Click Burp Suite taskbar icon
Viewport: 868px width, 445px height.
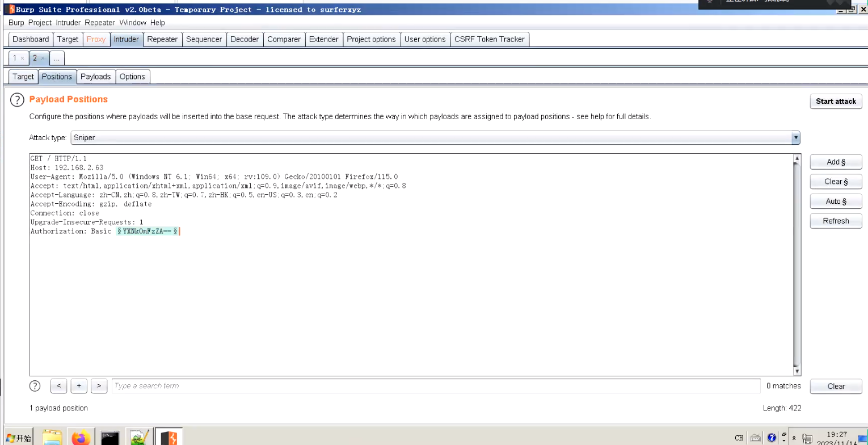[168, 437]
